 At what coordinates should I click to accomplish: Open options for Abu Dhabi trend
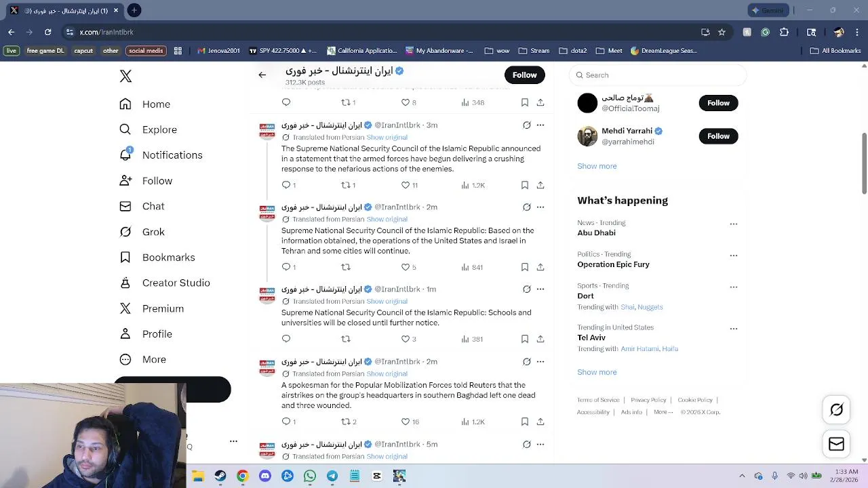pos(733,224)
